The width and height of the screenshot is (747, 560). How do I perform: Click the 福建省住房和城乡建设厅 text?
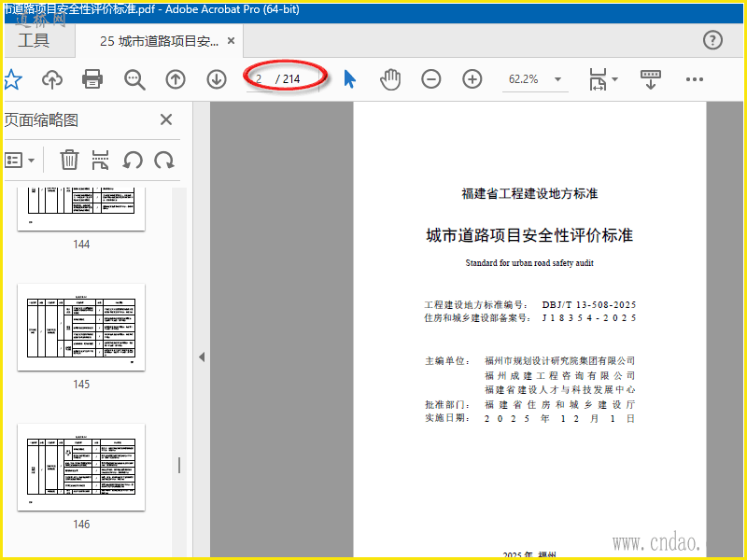click(559, 405)
